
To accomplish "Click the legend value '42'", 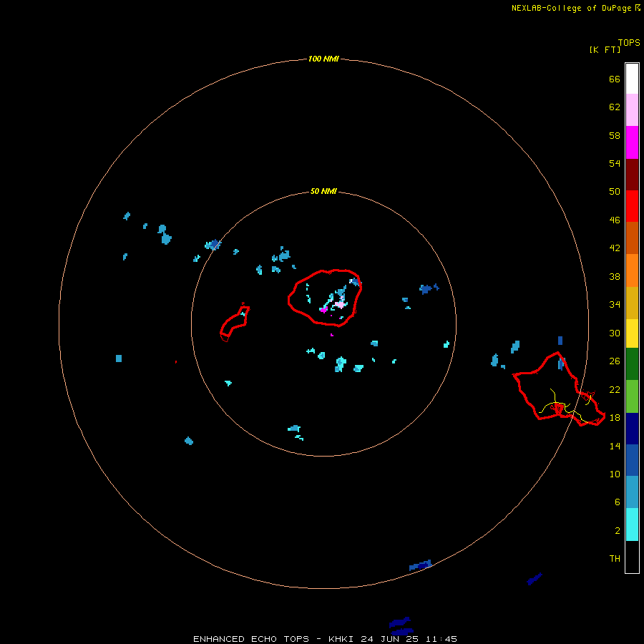I will click(615, 248).
